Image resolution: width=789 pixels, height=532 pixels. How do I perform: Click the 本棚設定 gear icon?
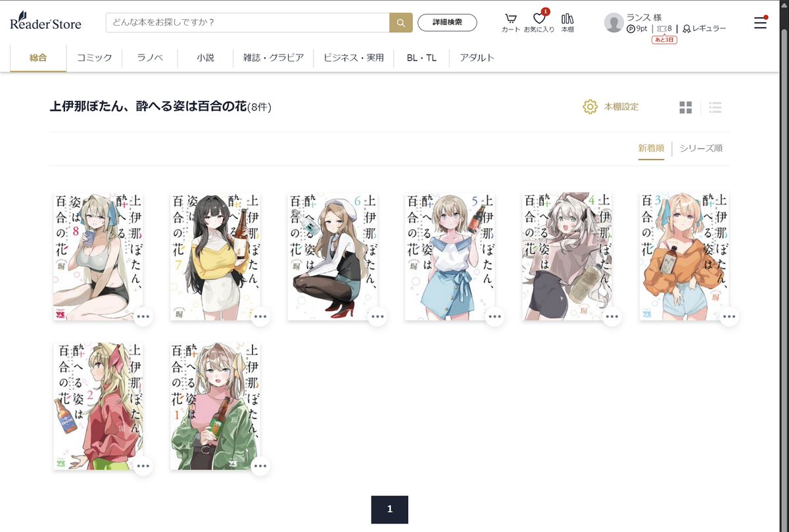(x=590, y=107)
